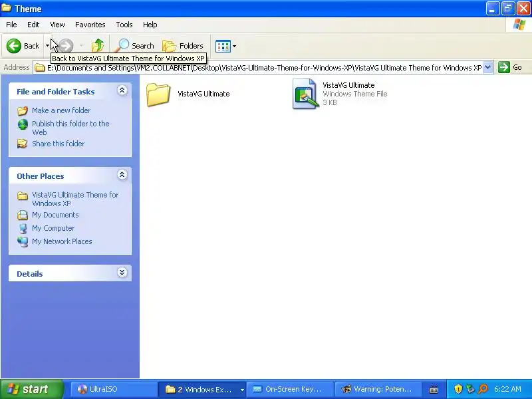Restore down the Theme window

click(507, 9)
